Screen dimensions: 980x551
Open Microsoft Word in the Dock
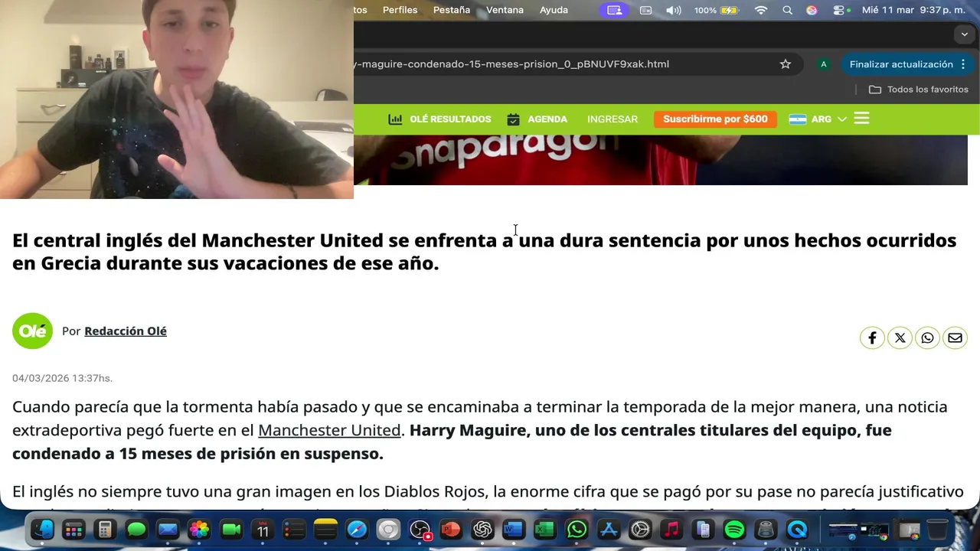(514, 530)
